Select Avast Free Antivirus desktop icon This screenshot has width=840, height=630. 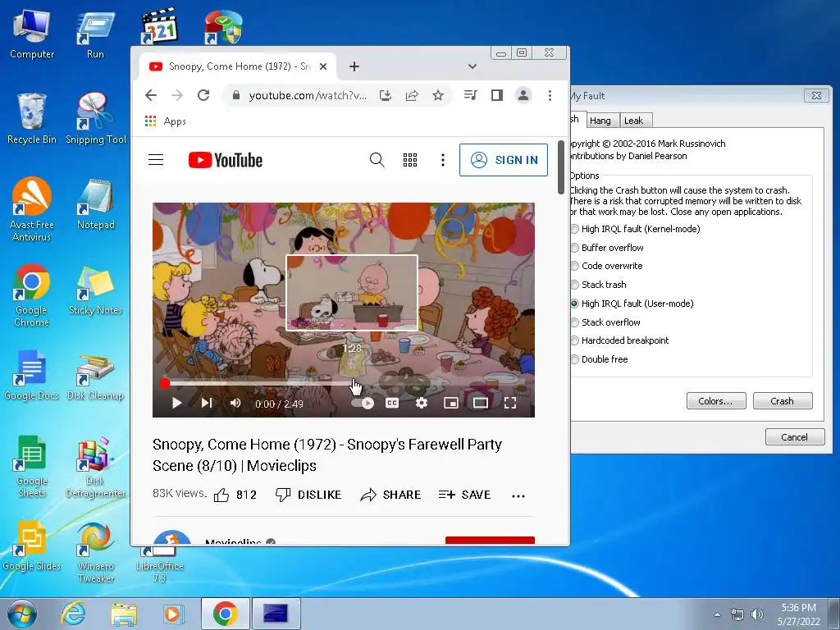click(32, 209)
